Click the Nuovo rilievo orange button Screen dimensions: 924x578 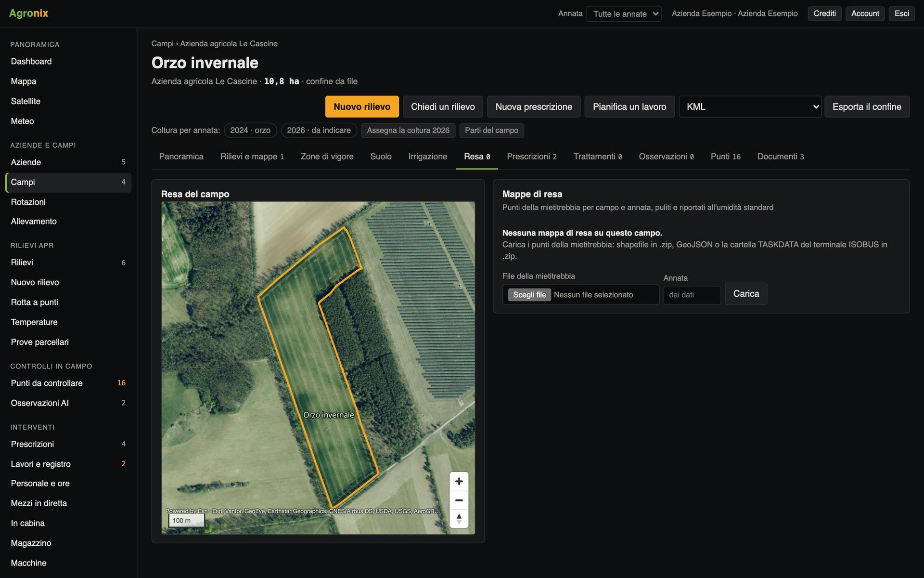362,107
